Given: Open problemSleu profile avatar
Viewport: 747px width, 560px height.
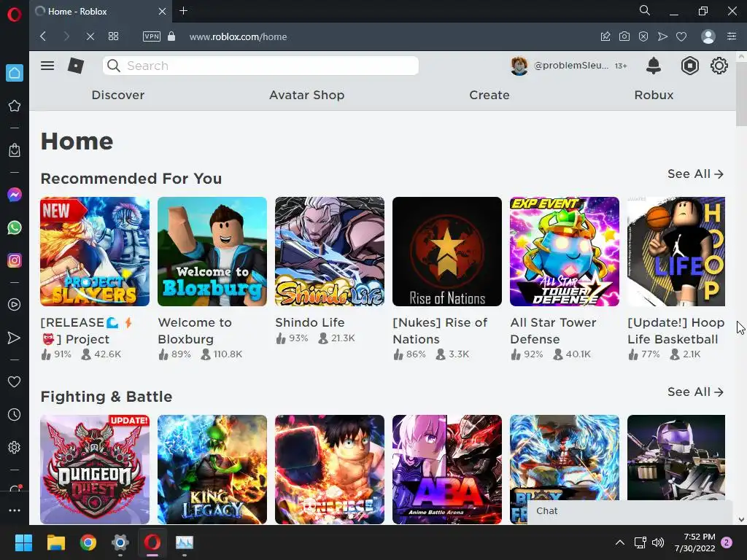Looking at the screenshot, I should coord(519,66).
